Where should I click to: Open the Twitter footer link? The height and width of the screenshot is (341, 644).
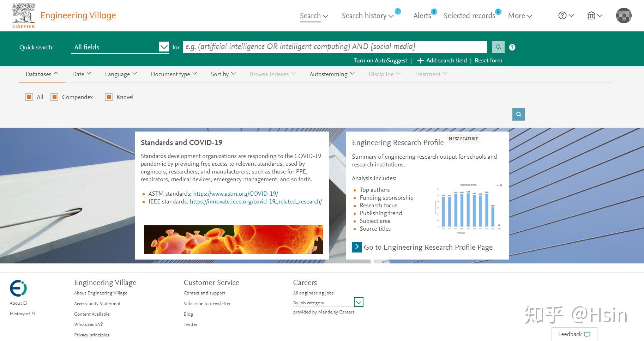[191, 324]
